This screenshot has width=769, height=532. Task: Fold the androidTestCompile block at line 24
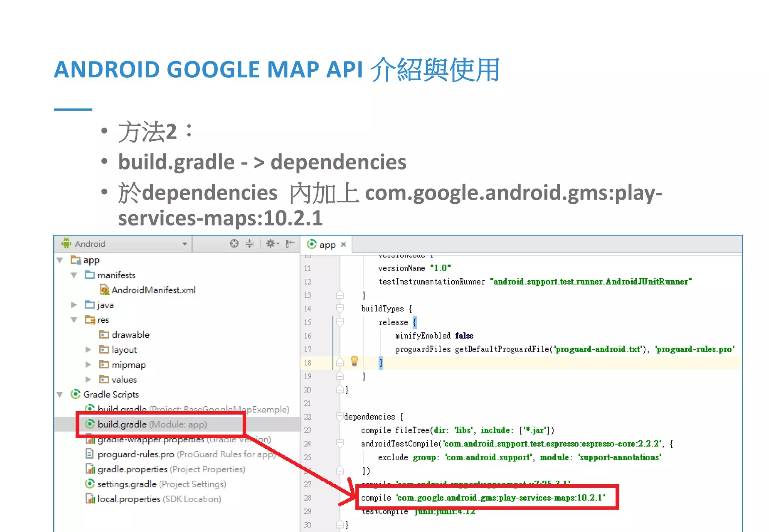point(340,444)
